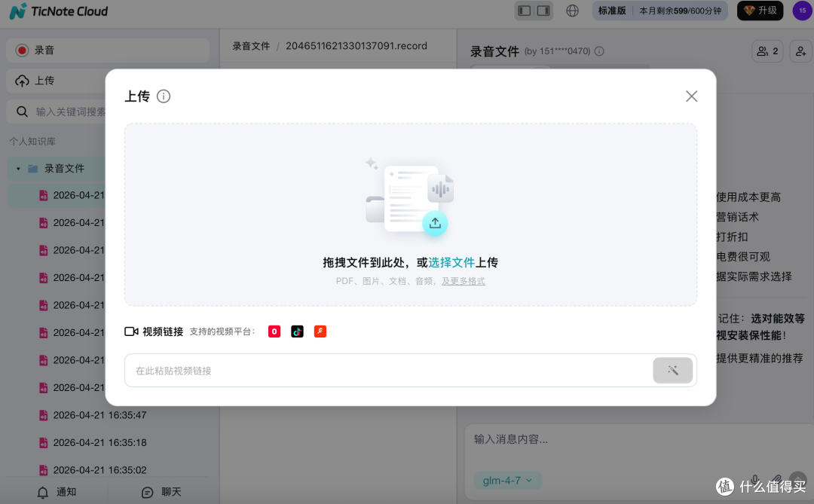Close the 上传 upload dialog
814x504 pixels.
click(691, 96)
